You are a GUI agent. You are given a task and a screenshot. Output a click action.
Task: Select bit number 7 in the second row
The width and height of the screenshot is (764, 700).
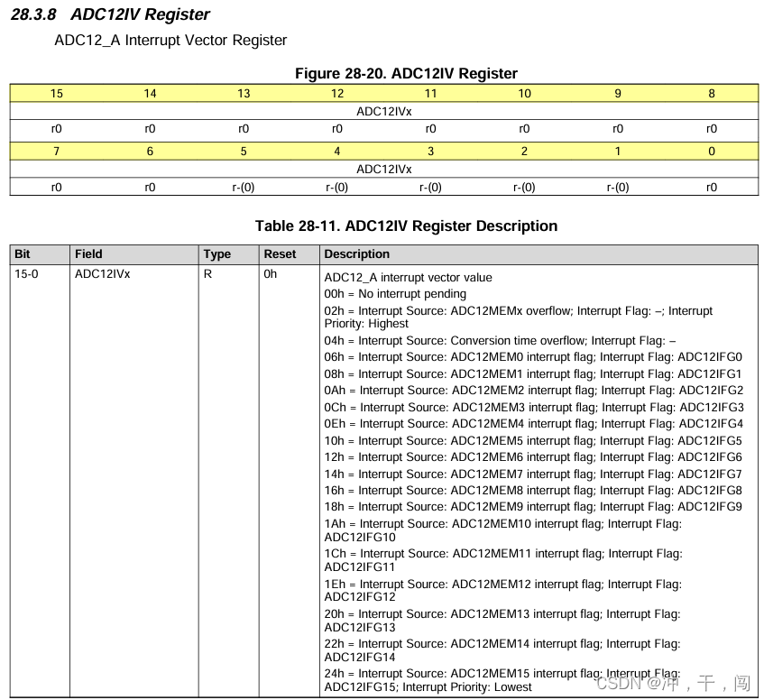click(x=56, y=151)
